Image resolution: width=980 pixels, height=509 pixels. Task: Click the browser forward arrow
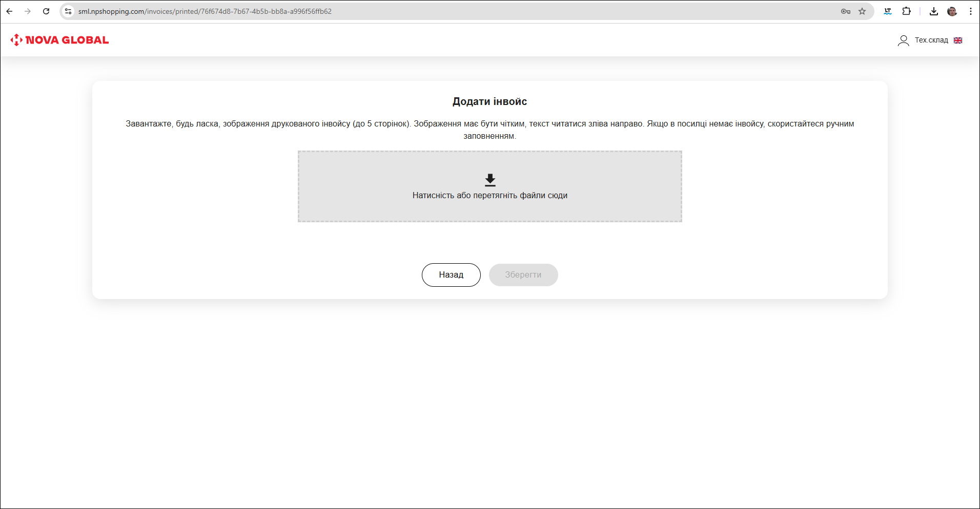tap(28, 11)
